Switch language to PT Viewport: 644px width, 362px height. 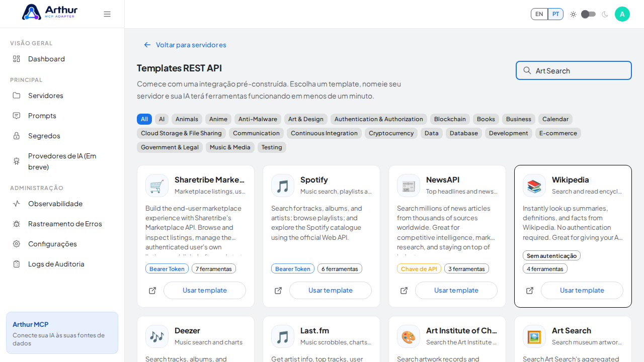(x=555, y=14)
